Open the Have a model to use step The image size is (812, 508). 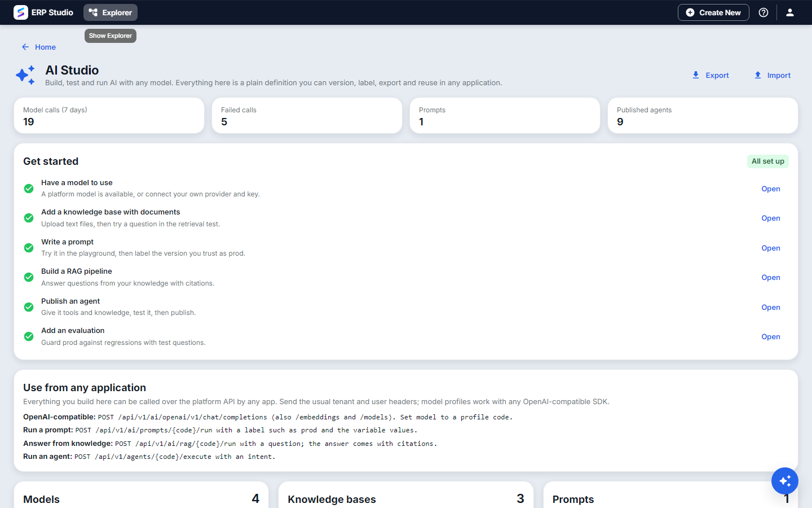click(x=771, y=189)
